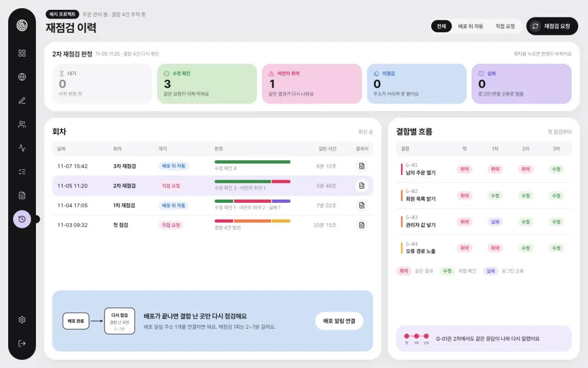Click the 1차 재점검 verdict progress bar
The width and height of the screenshot is (588, 368).
coord(253,201)
